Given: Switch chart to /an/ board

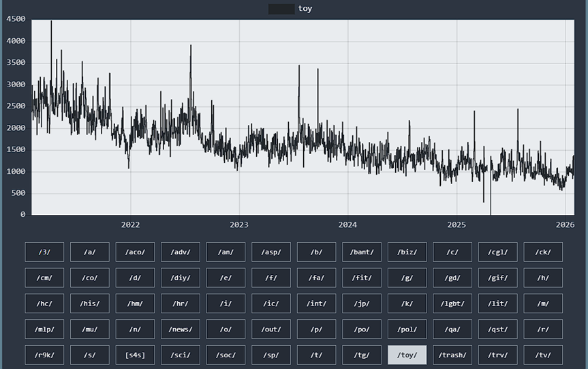Looking at the screenshot, I should tap(226, 252).
